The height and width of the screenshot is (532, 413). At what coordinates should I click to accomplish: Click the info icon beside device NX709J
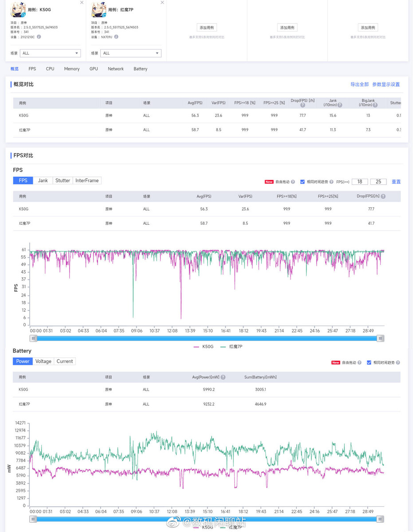[116, 37]
